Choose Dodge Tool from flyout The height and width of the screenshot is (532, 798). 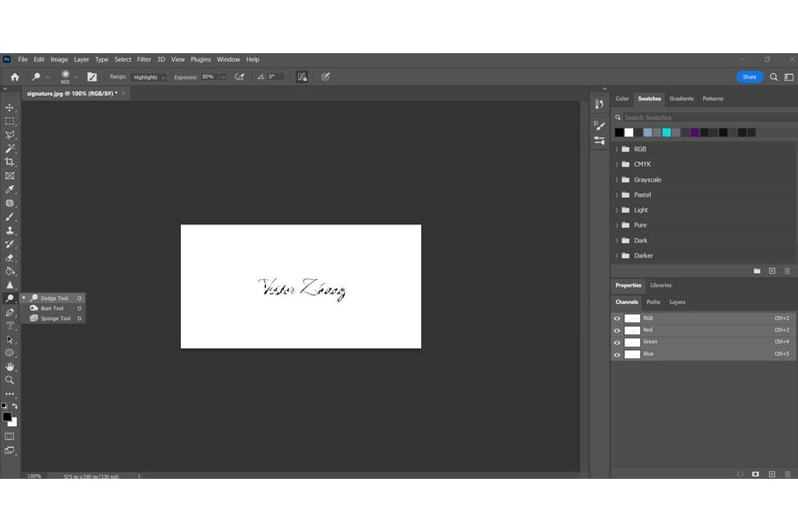coord(52,298)
